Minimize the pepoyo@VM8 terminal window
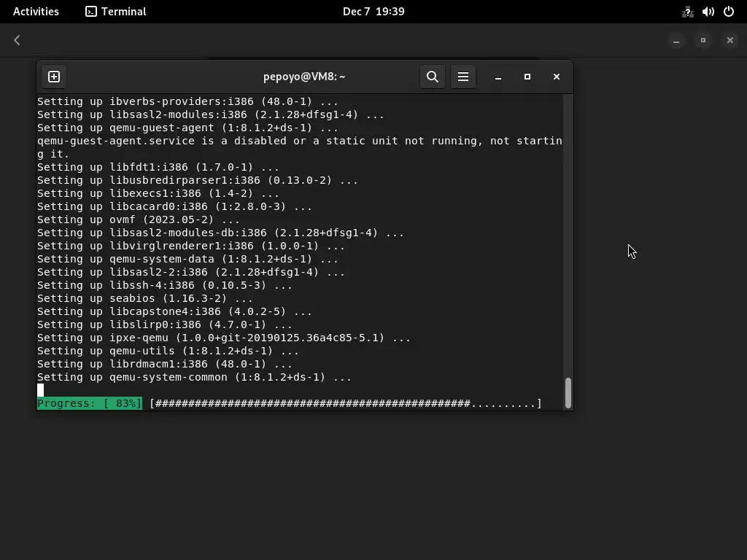 [498, 77]
